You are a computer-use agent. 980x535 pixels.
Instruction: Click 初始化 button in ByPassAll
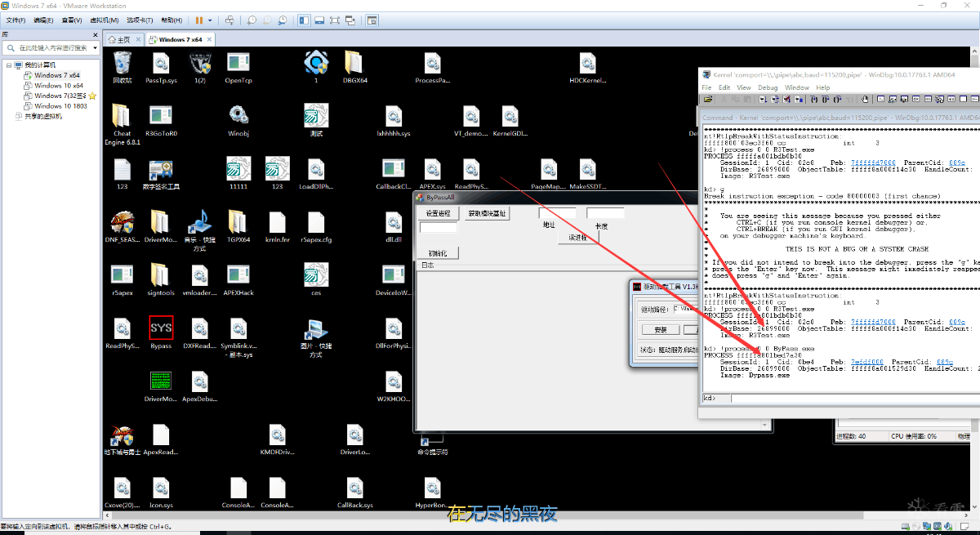(438, 253)
